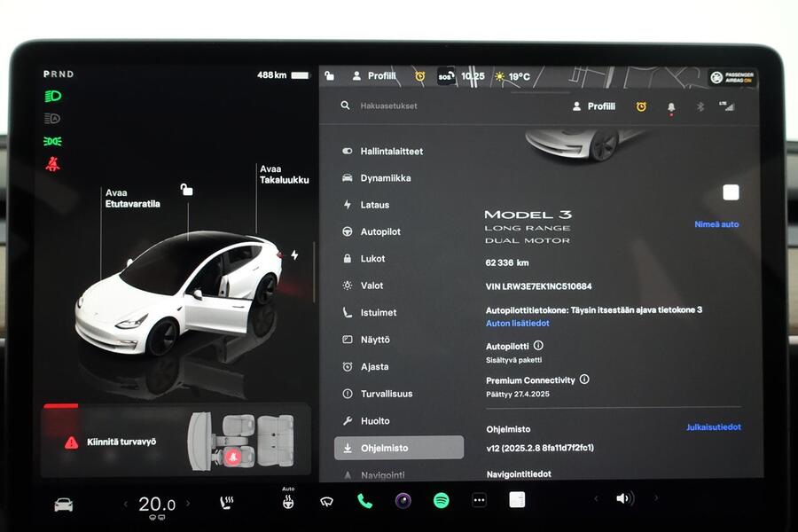
Task: Open Profiili in top status bar
Action: (373, 76)
